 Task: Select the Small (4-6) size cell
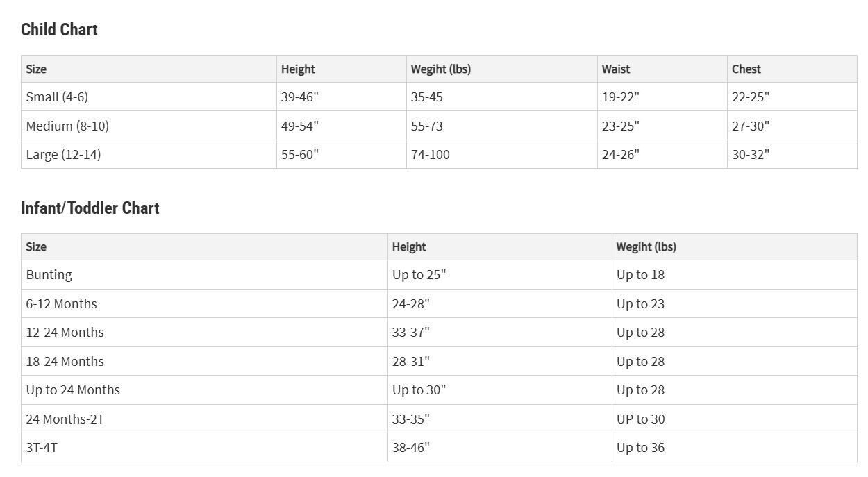[x=149, y=97]
